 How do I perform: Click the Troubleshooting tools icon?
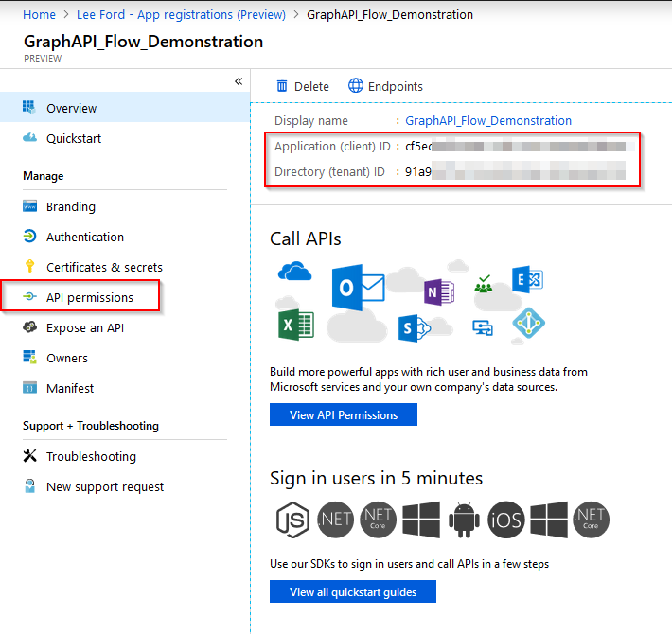[29, 455]
